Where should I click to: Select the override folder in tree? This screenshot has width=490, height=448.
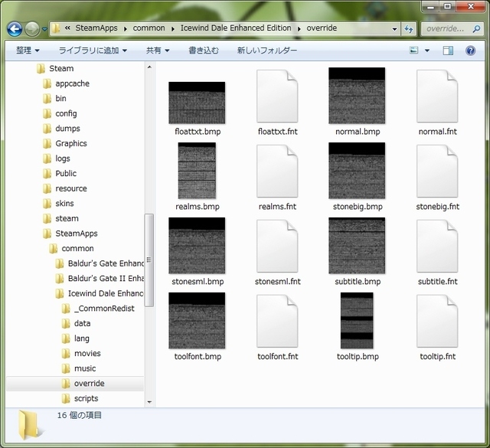89,383
